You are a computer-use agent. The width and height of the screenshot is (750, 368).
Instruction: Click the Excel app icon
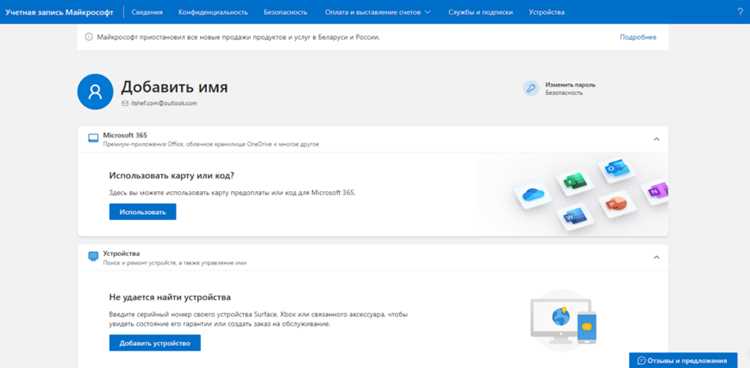(574, 181)
